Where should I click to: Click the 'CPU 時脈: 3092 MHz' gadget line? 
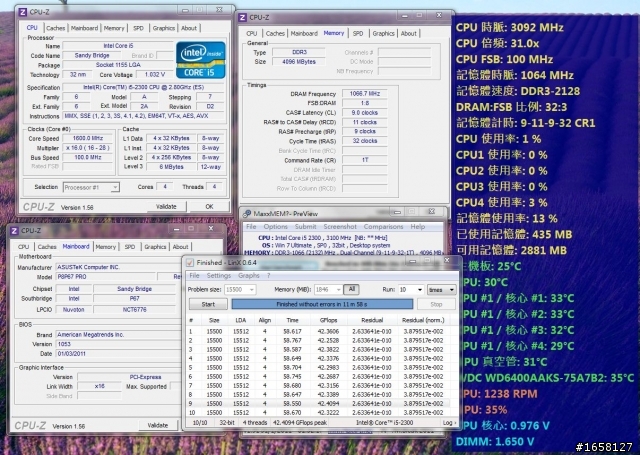coord(509,27)
